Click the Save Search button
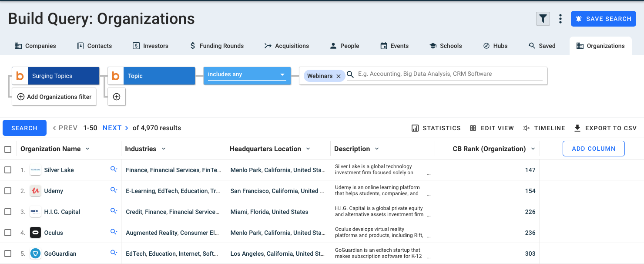The width and height of the screenshot is (644, 264). 604,19
